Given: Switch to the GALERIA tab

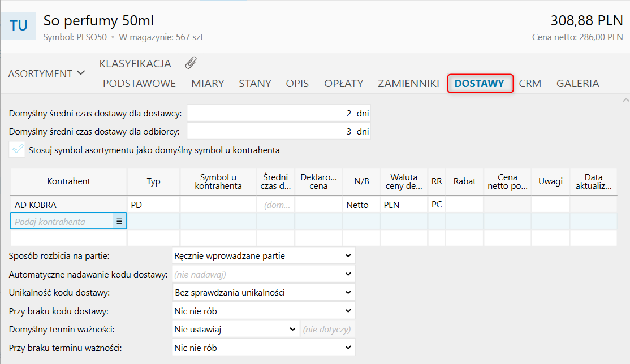Looking at the screenshot, I should point(577,83).
